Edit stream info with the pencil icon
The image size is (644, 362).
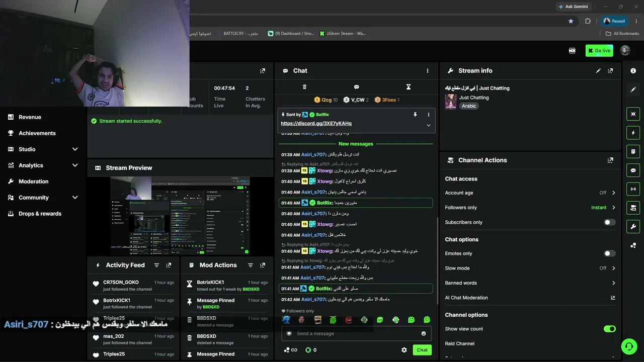point(598,71)
